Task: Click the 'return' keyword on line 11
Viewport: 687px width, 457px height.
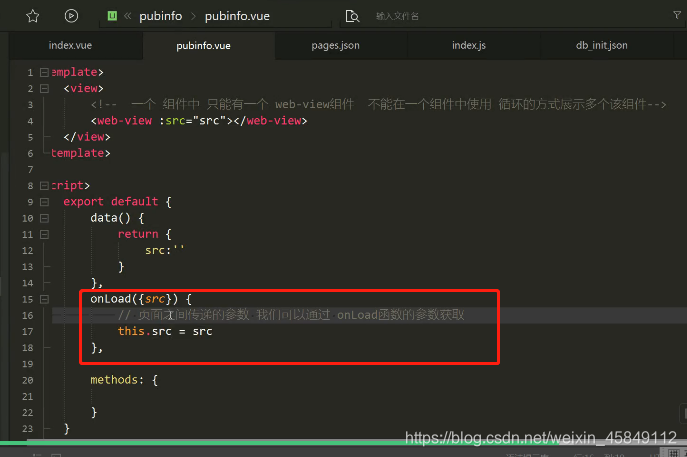Action: 138,234
